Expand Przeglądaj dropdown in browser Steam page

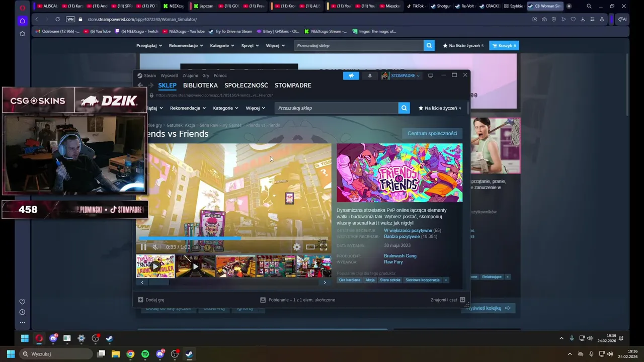click(149, 45)
